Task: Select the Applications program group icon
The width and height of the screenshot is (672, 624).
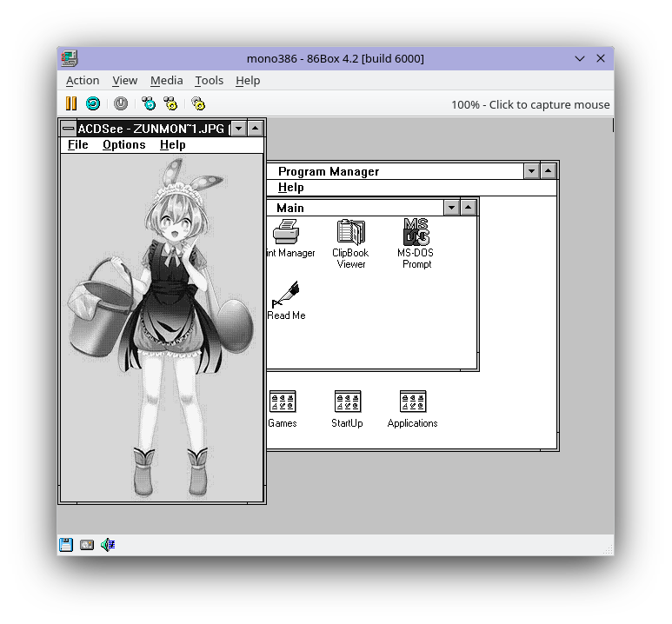Action: coord(412,409)
